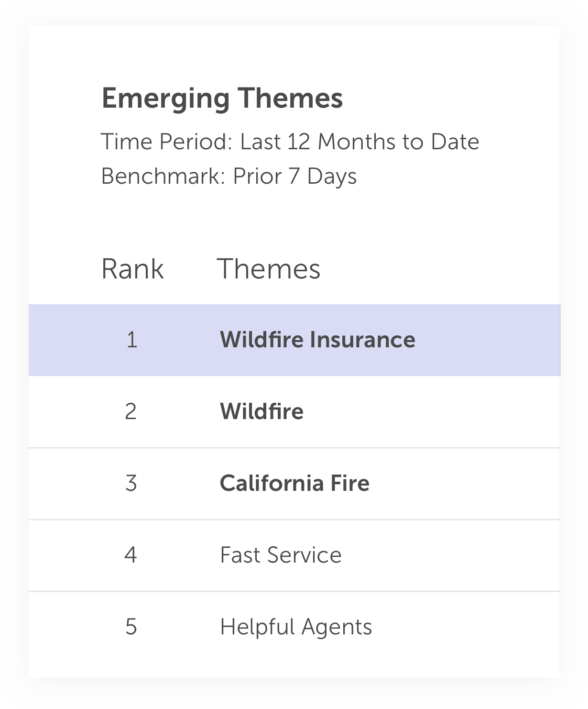Select the Wildfire Insurance theme

(317, 340)
